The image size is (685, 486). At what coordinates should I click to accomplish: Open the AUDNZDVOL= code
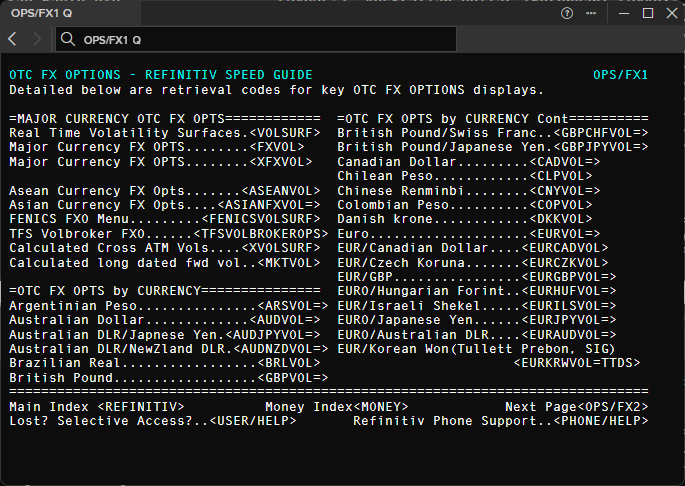click(281, 349)
